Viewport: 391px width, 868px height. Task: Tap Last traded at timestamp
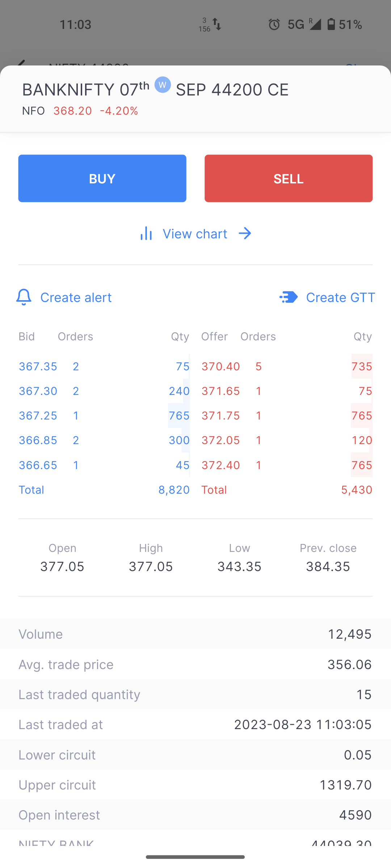(x=303, y=724)
